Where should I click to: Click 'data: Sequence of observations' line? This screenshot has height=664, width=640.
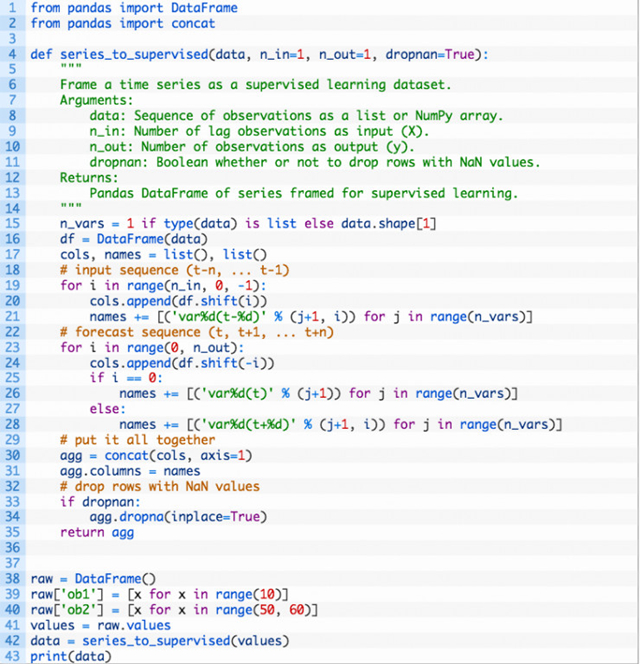tap(296, 116)
